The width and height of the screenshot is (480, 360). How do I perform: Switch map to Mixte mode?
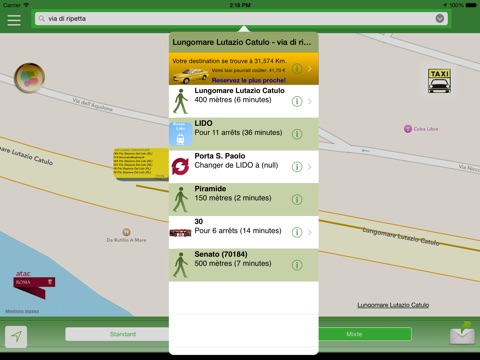coord(365,334)
